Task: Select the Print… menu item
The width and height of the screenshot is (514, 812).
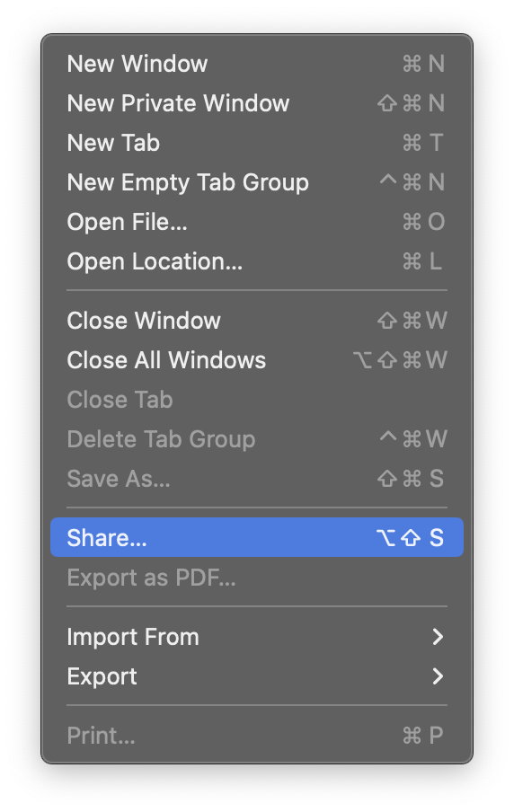Action: pos(256,735)
